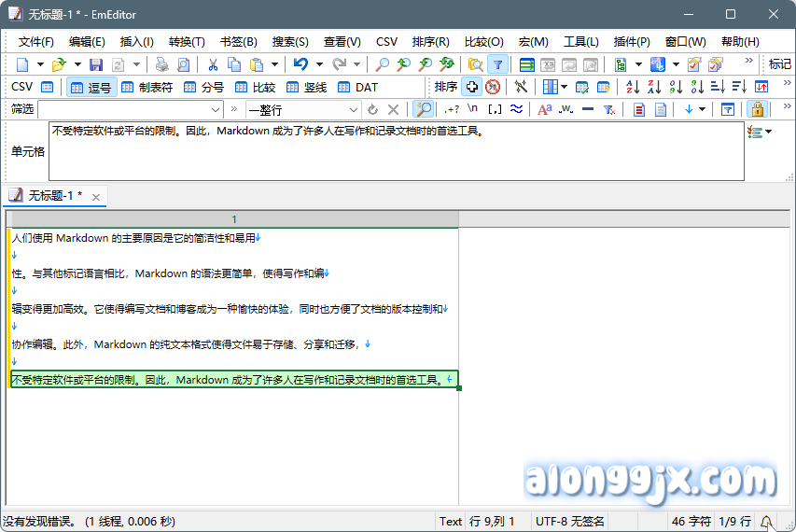Click UTF-8 无签名 encoding in status bar
The height and width of the screenshot is (532, 796).
point(571,521)
